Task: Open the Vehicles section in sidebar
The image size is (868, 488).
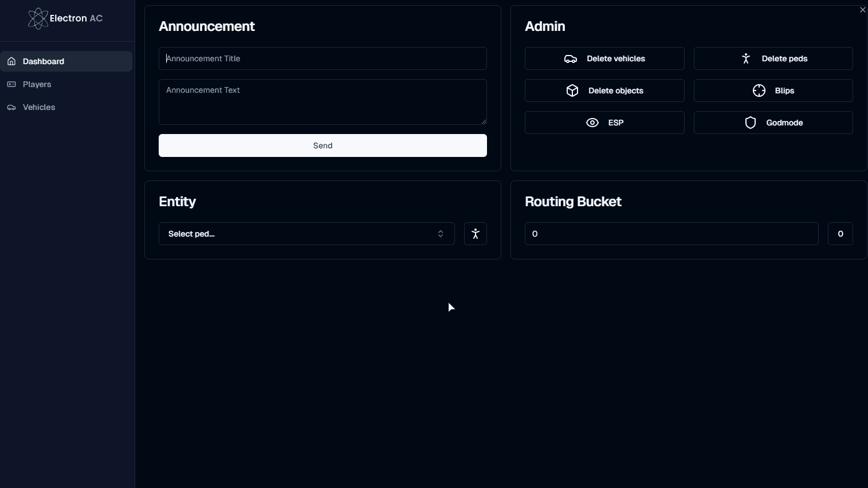Action: click(x=38, y=107)
